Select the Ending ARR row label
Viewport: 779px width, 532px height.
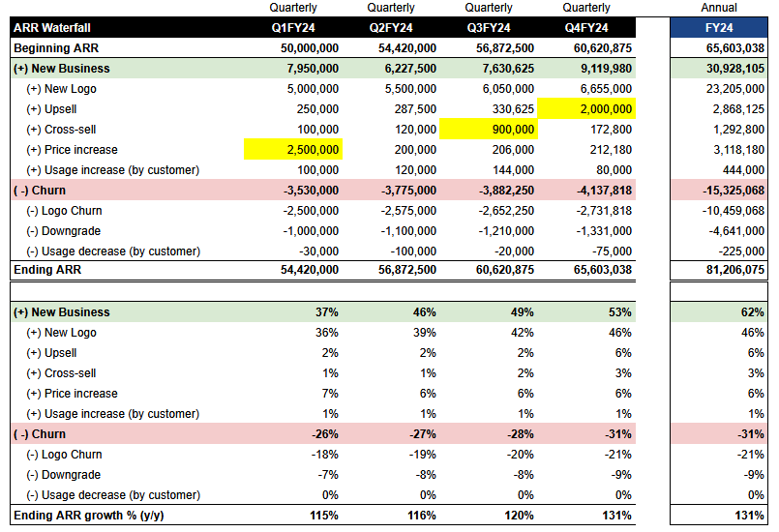47,270
